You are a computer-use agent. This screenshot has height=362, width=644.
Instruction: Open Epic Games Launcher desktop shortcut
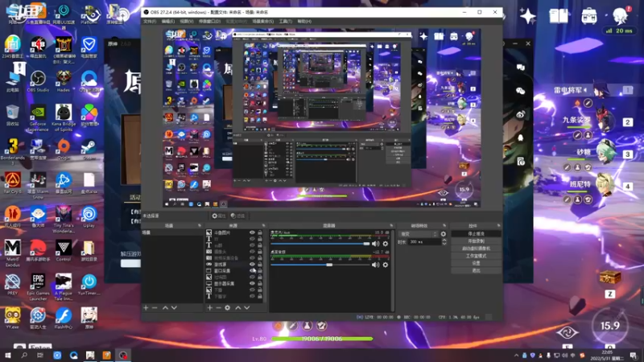tap(38, 287)
